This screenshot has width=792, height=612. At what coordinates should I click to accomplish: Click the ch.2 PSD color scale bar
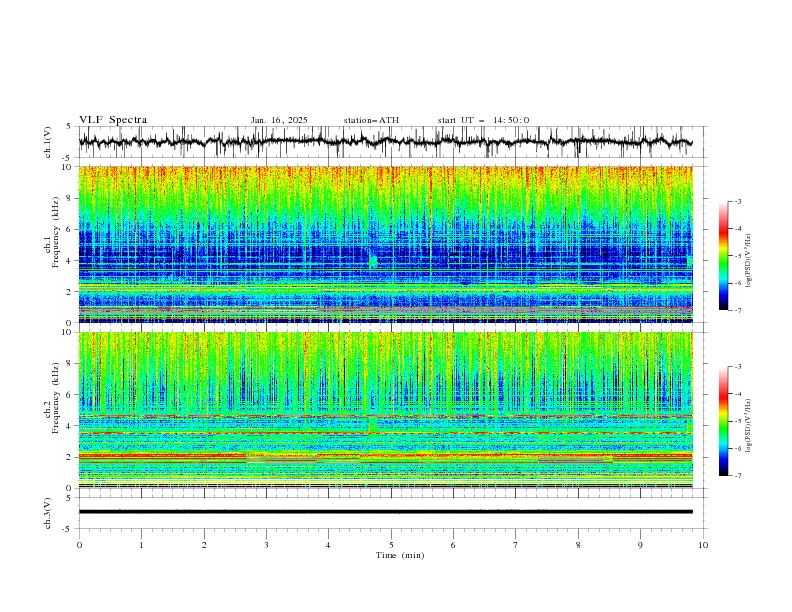click(723, 421)
